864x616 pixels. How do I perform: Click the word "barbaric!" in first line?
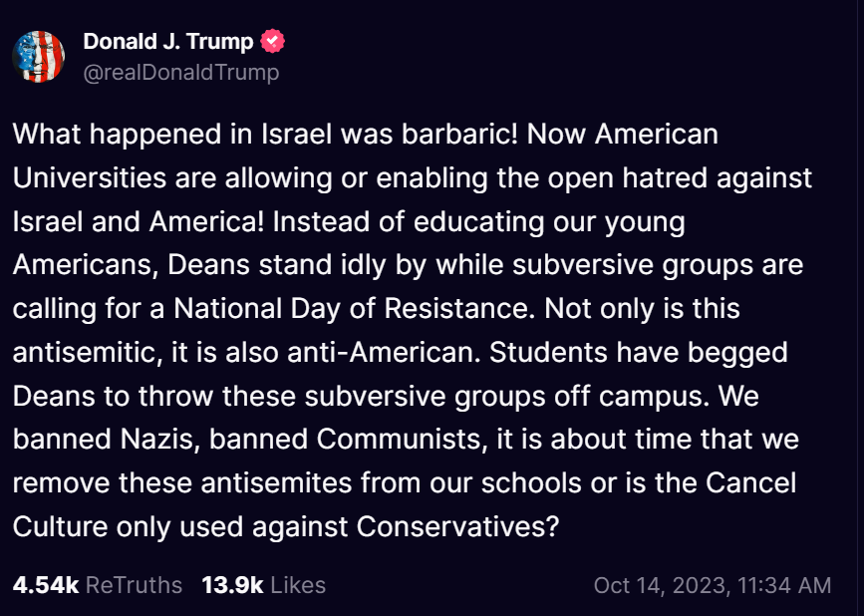(459, 135)
